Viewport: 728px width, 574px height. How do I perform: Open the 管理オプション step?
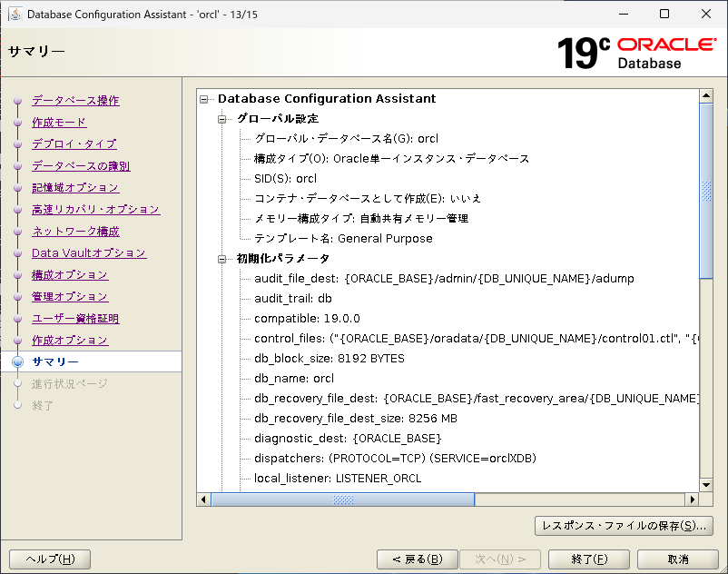click(70, 297)
